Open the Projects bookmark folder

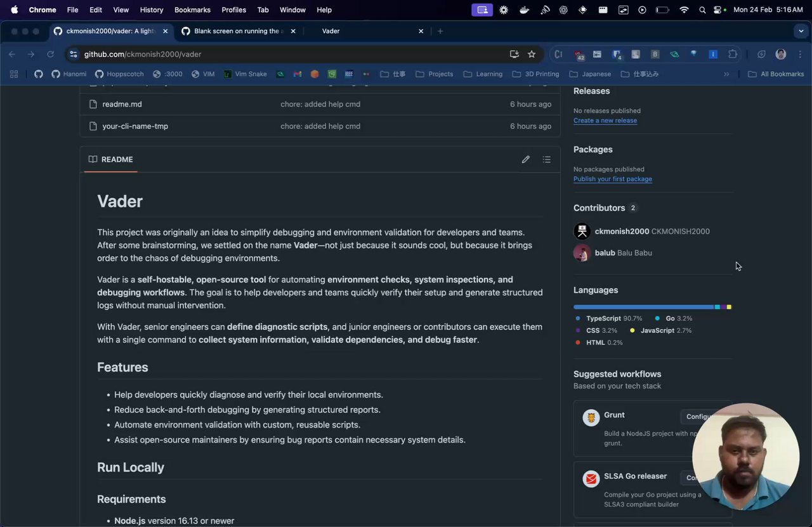(435, 74)
